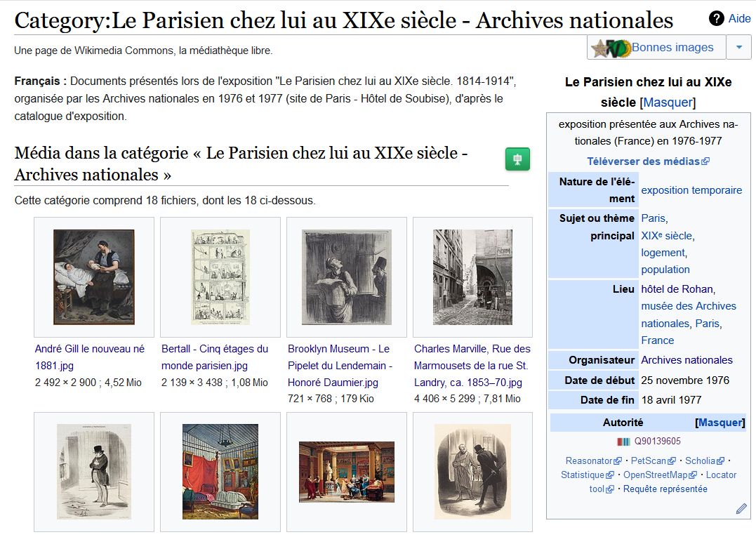Image resolution: width=756 pixels, height=537 pixels.
Task: Follow the exposition temporaire link
Action: (x=691, y=190)
